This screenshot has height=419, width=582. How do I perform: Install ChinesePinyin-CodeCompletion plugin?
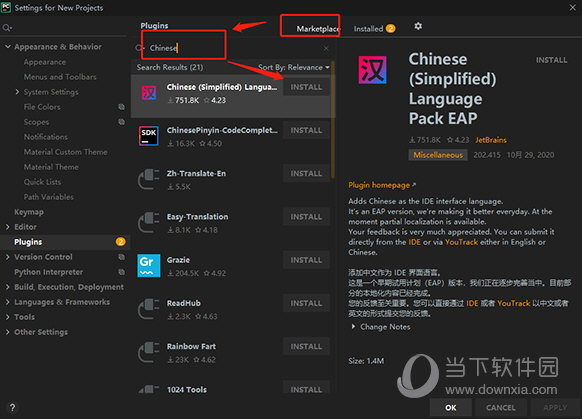pyautogui.click(x=306, y=130)
